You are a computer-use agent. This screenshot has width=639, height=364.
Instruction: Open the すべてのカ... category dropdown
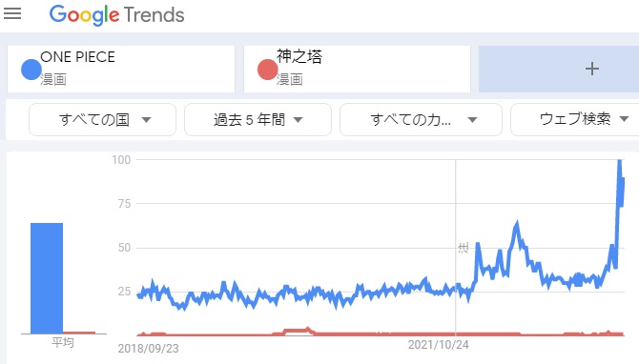421,120
